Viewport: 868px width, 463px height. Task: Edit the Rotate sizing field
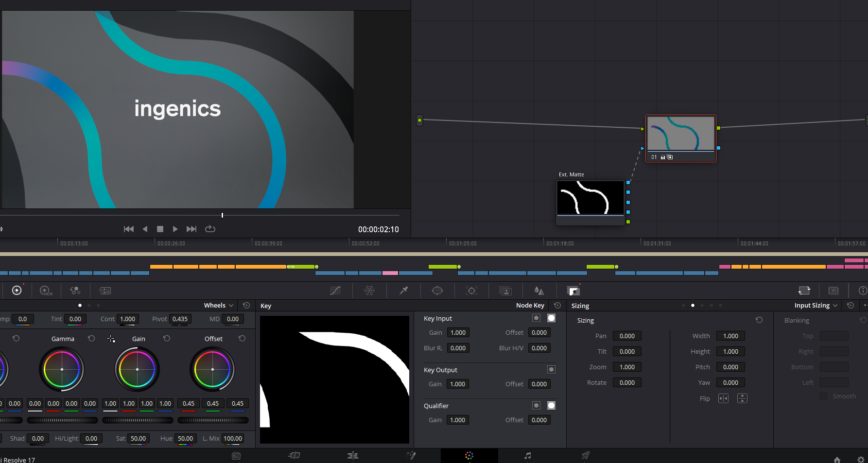pyautogui.click(x=627, y=383)
